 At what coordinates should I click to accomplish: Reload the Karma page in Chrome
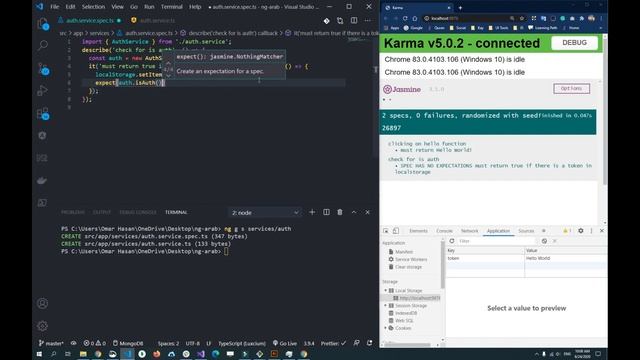[x=405, y=18]
